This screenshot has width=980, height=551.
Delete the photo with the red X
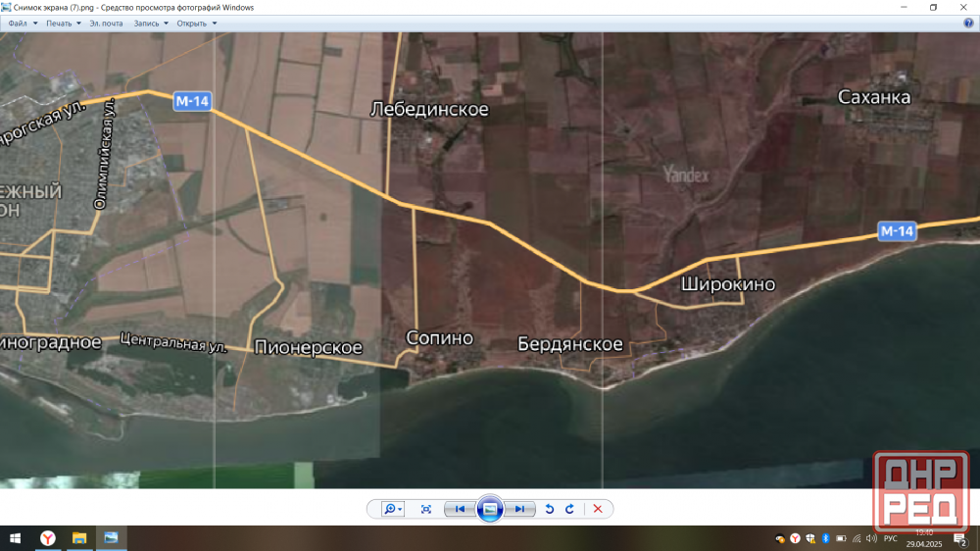pos(598,509)
